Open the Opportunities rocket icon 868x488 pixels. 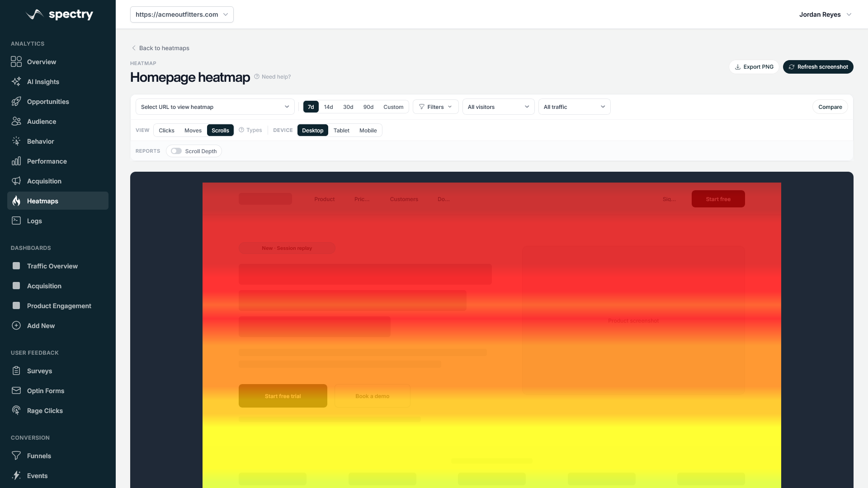click(x=16, y=101)
